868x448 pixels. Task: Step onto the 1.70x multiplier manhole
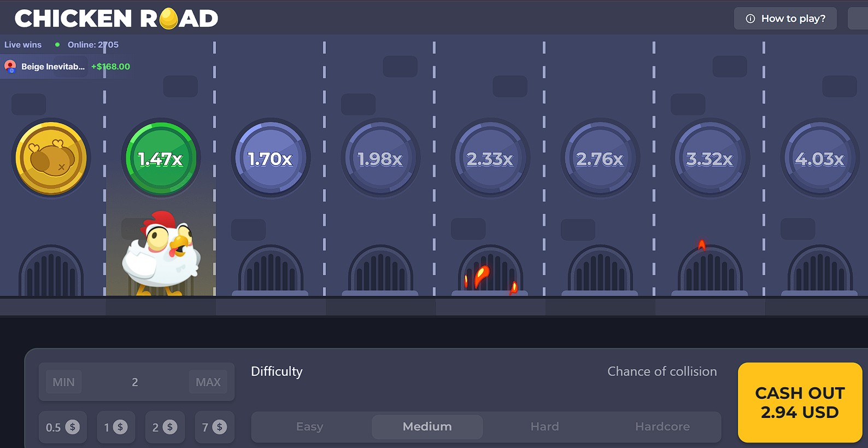click(271, 158)
